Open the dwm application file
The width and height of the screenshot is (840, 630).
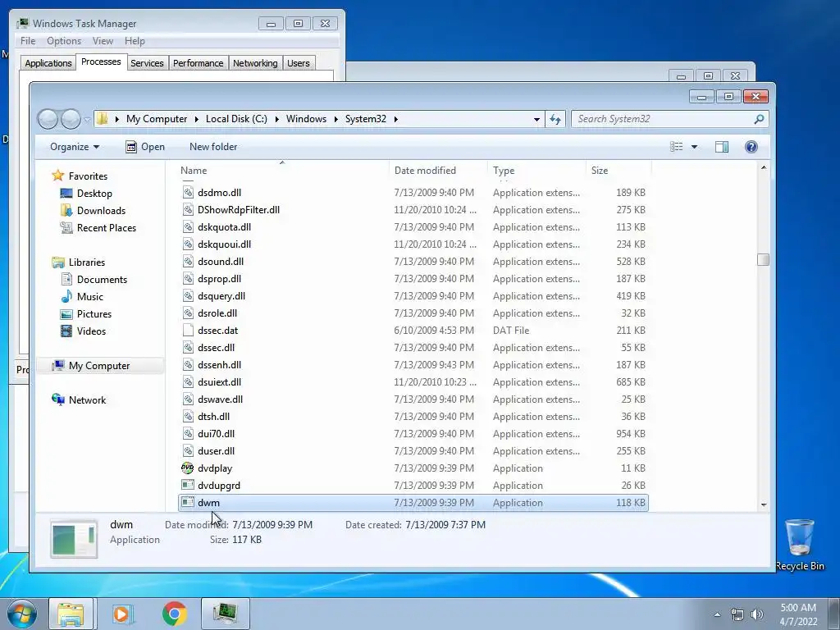[x=413, y=503]
